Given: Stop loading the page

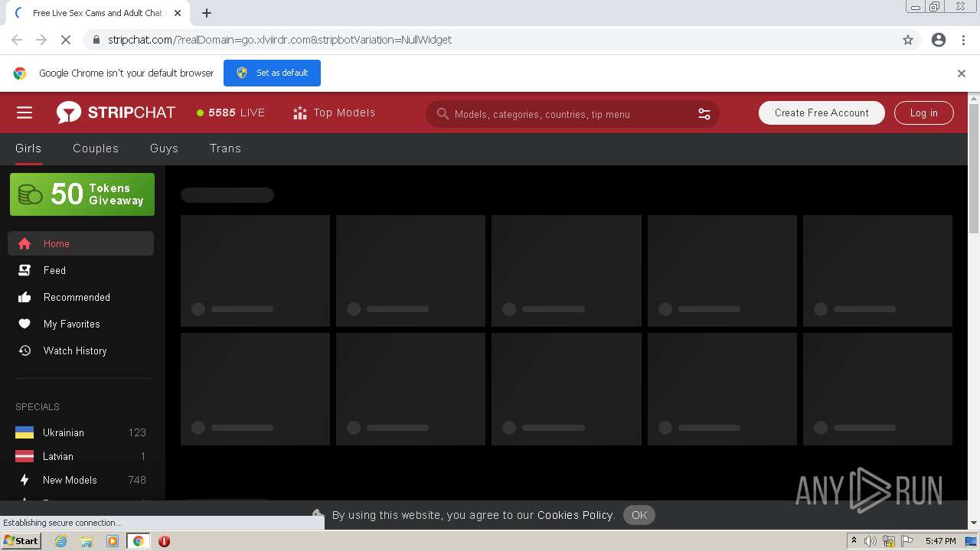Looking at the screenshot, I should [x=66, y=40].
